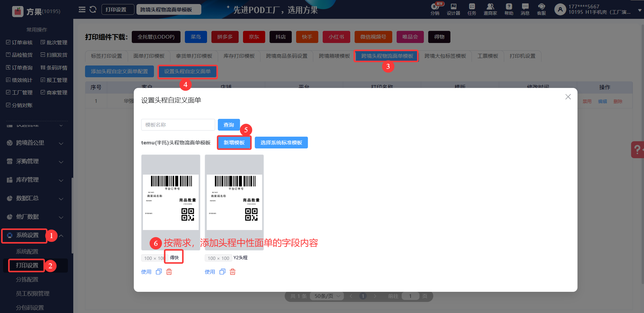Viewport: 644px width, 313px height.
Task: Close the 设置头程自定义面单 dialog
Action: click(x=568, y=97)
